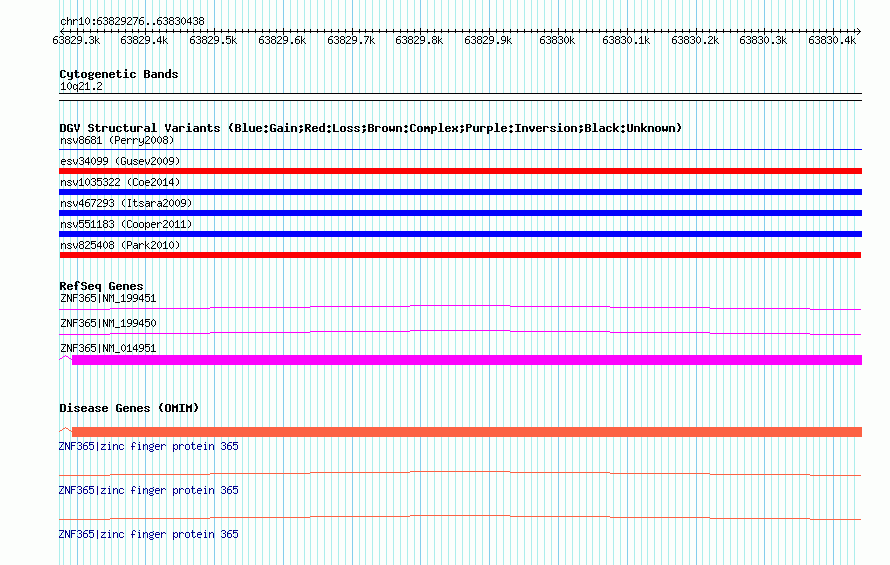Click the Cytogenetic Bands track heading
Viewport: 890px width, 565px height.
[119, 74]
